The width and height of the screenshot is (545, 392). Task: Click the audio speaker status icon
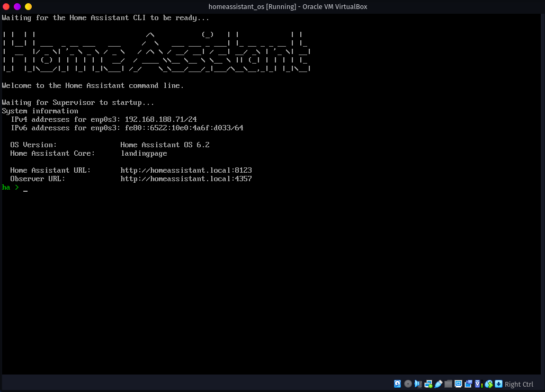(418, 384)
